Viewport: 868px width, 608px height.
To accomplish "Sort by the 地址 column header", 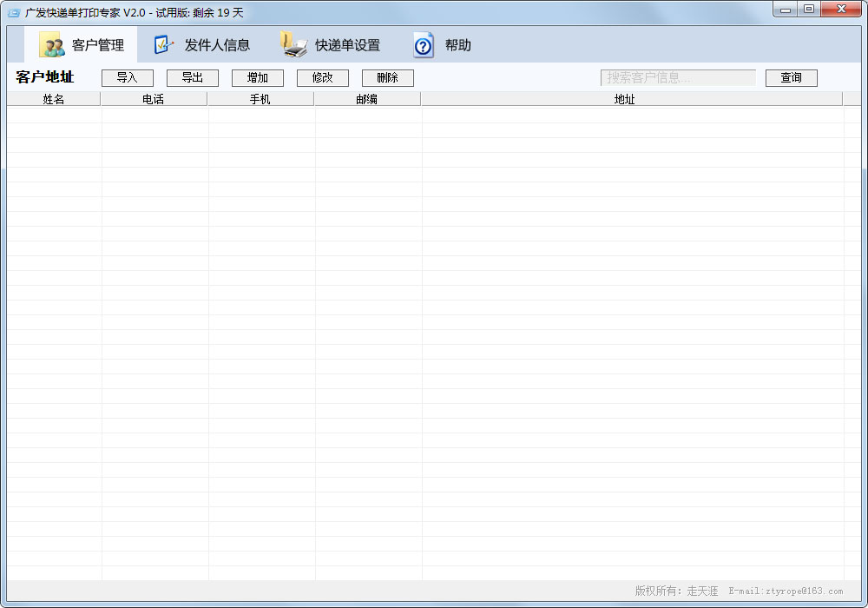I will click(x=631, y=99).
